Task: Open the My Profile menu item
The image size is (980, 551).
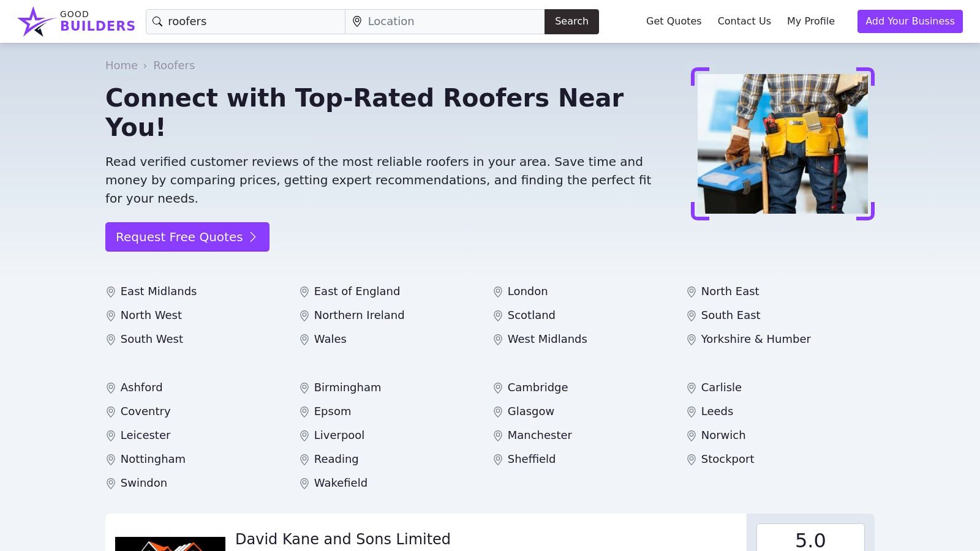Action: 810,21
